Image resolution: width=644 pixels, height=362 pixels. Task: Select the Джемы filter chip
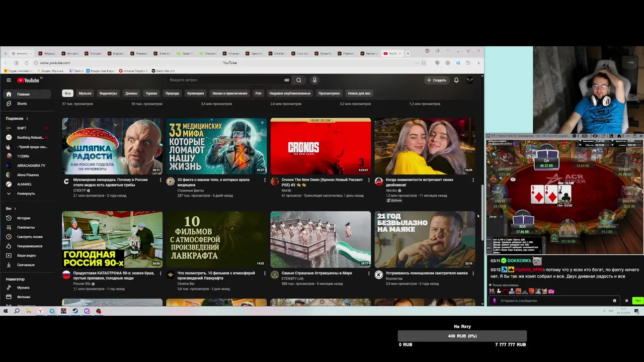[x=131, y=94]
